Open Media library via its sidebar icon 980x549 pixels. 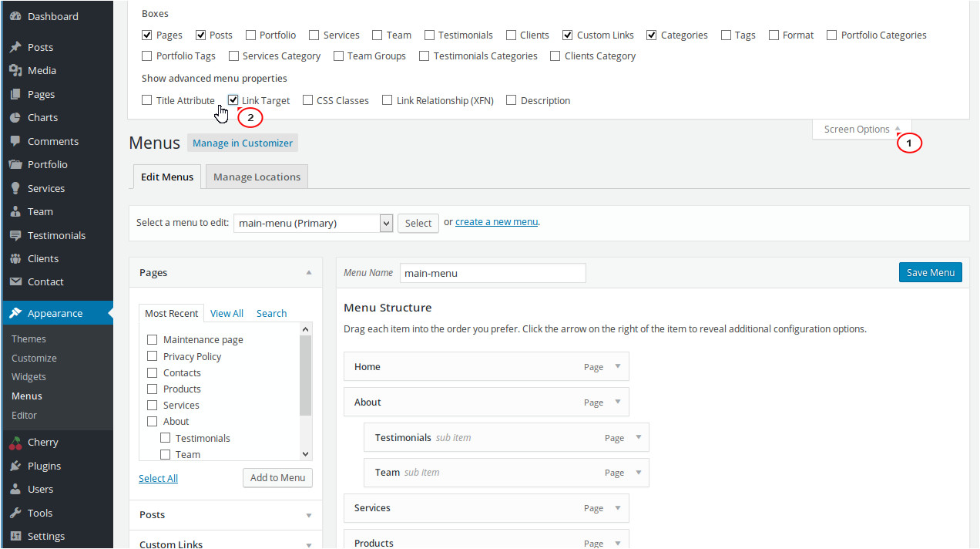tap(15, 70)
